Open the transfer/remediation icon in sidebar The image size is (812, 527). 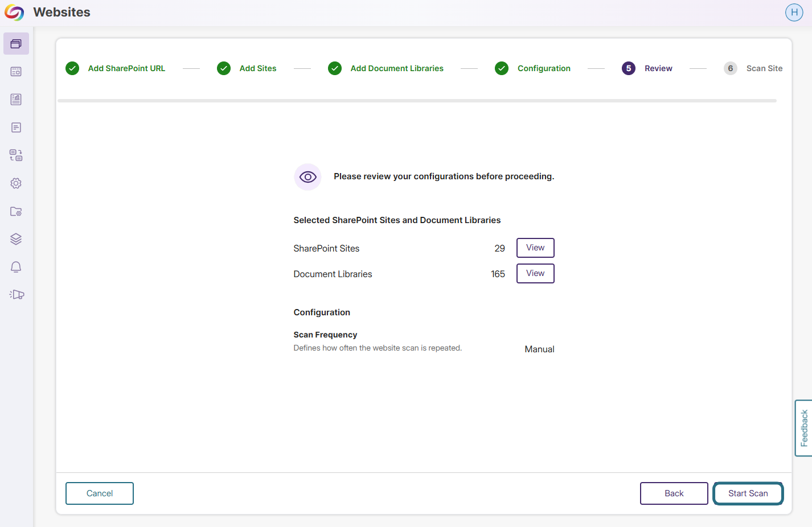click(x=16, y=155)
